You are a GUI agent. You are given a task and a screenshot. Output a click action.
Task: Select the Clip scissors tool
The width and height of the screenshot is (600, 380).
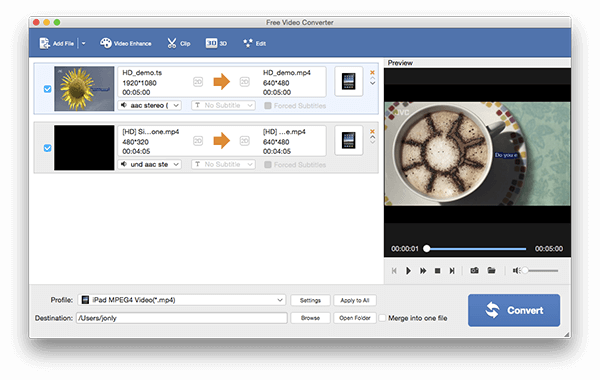tap(178, 43)
